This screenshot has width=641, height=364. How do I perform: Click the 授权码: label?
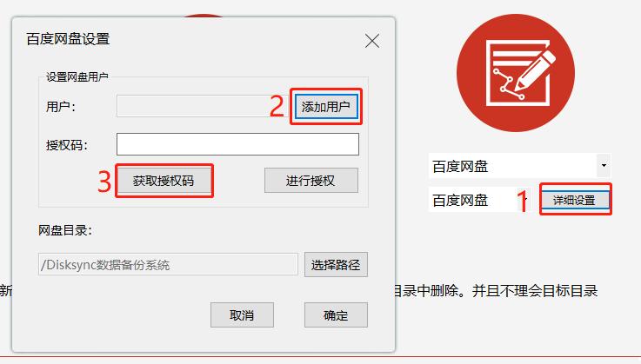point(67,144)
